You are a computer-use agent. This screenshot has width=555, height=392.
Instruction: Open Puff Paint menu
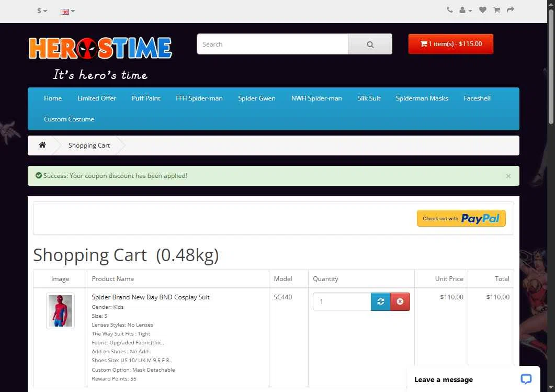tap(146, 98)
